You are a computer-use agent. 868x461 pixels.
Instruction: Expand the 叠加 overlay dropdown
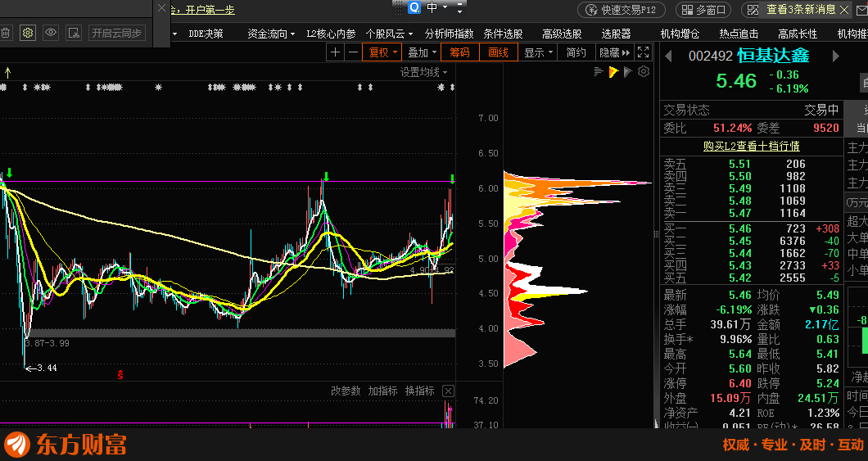tap(422, 52)
